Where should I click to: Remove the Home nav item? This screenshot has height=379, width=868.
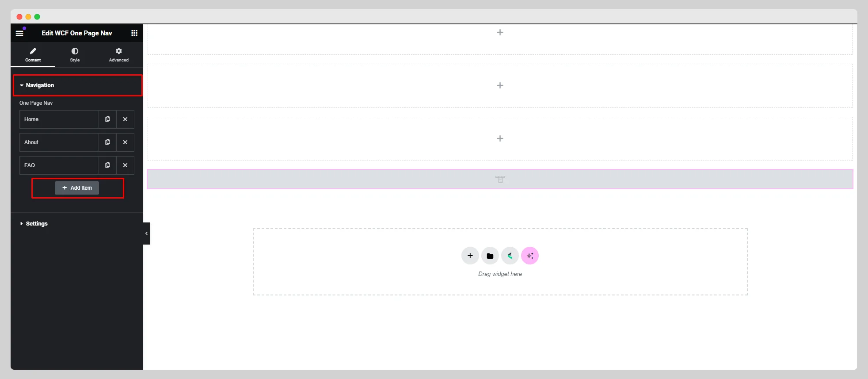click(125, 119)
